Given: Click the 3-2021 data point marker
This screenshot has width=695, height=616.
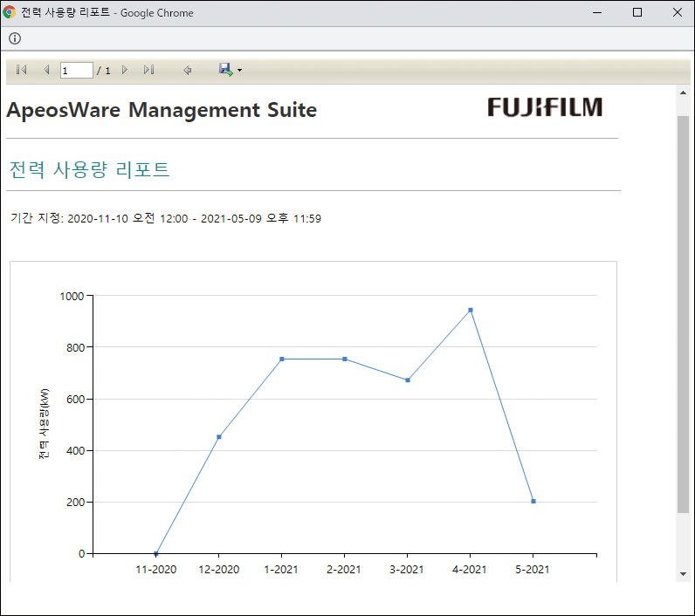Looking at the screenshot, I should click(x=408, y=380).
